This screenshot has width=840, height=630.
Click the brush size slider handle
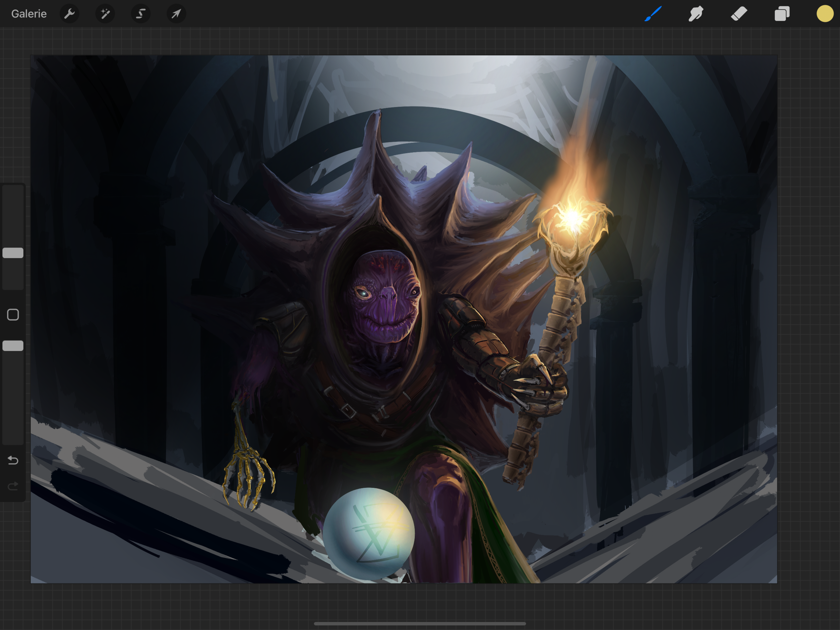(x=13, y=253)
